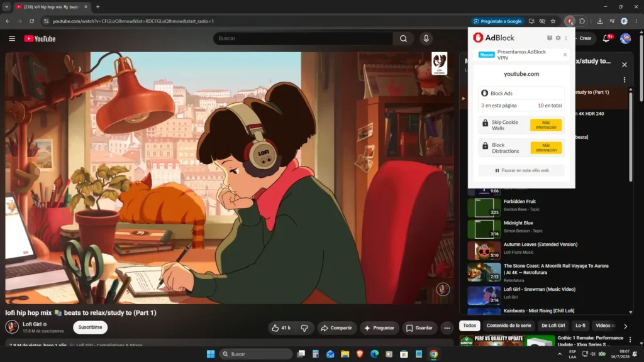Click the search magnifier button
Image resolution: width=644 pixels, height=362 pixels.
pos(403,38)
